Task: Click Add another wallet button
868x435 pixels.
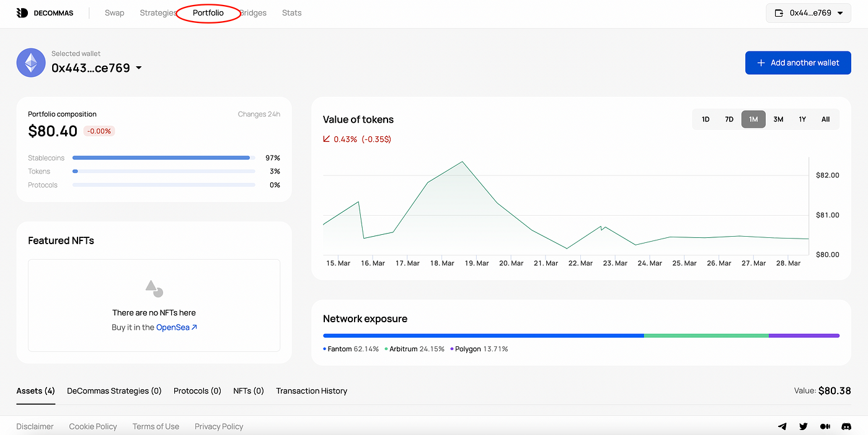Action: point(798,63)
